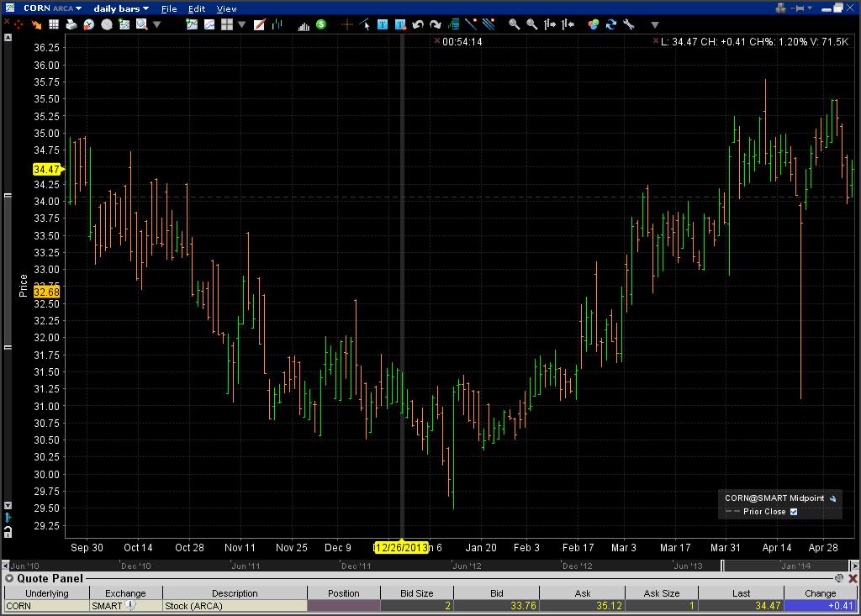Open the daily bars period dropdown
The image size is (861, 616).
[x=121, y=8]
